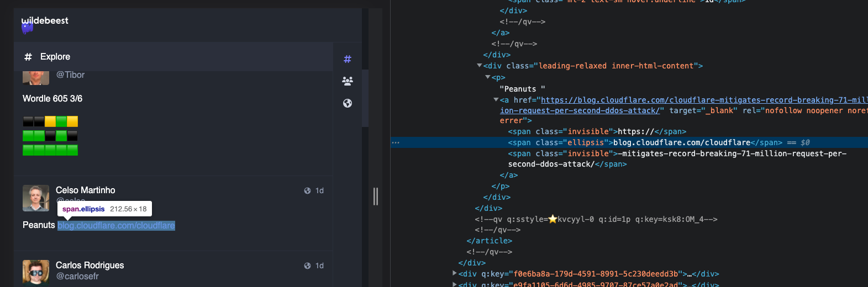Click the Explore heading
Viewport: 868px width, 287px height.
click(55, 57)
